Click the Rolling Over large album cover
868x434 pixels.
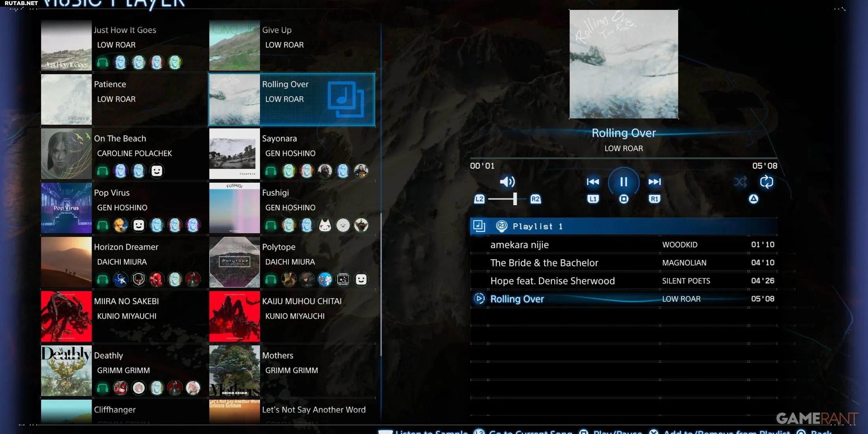point(624,64)
